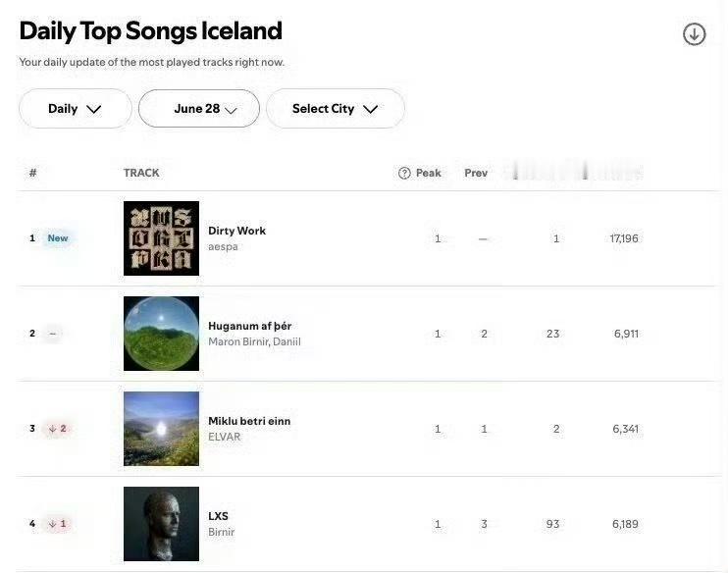Click the LXS track title
The image size is (728, 573).
click(x=218, y=516)
